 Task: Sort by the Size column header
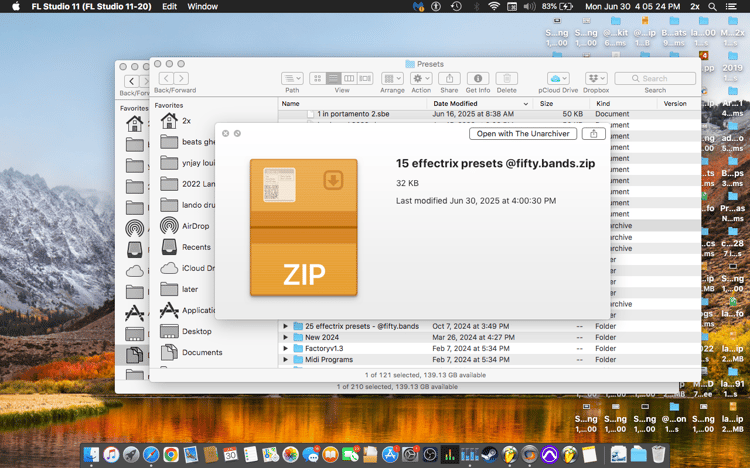[562, 103]
